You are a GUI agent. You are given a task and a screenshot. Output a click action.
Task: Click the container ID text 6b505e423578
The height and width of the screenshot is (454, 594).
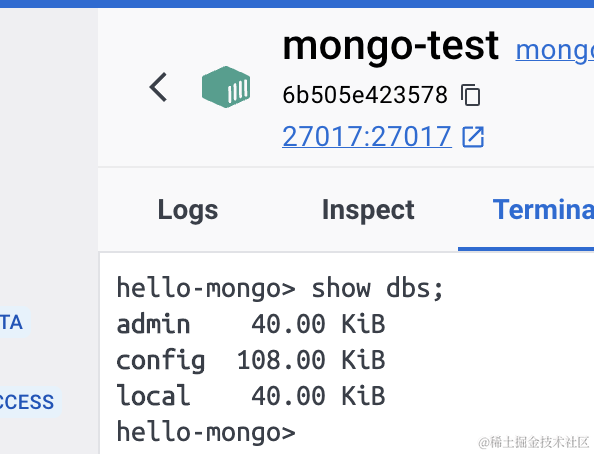point(365,95)
